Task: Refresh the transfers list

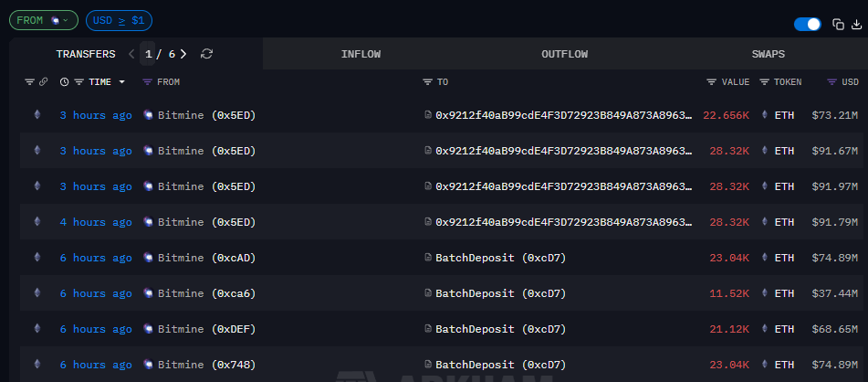Action: click(206, 54)
